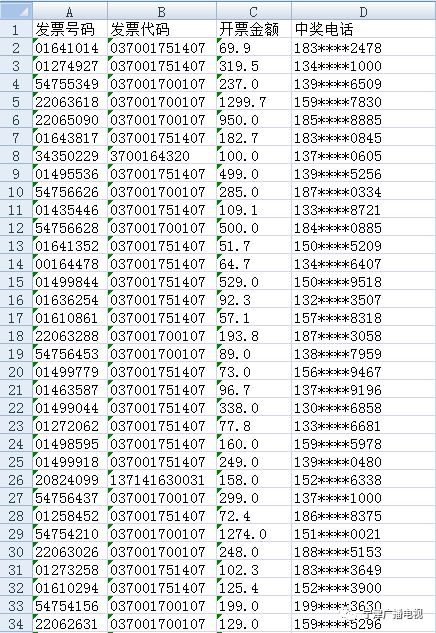Viewport: 436px width, 633px height.
Task: Click green error indicator on cell 01274927
Action: pyautogui.click(x=35, y=59)
